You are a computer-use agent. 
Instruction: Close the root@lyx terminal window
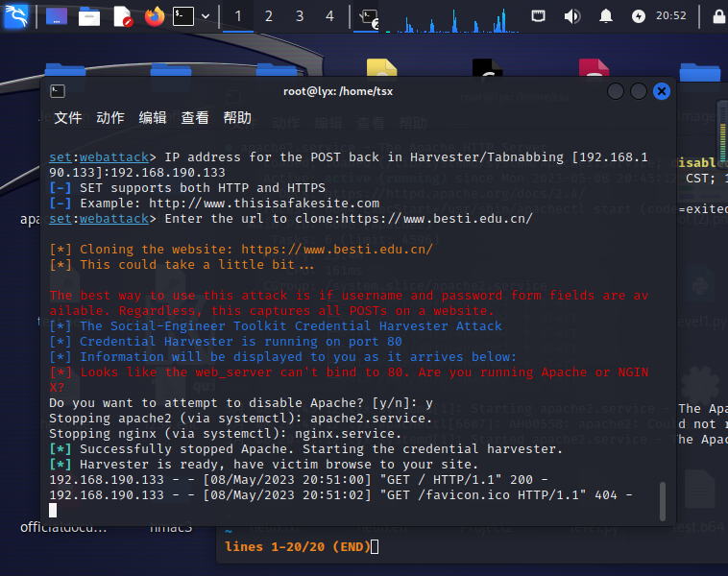pyautogui.click(x=662, y=91)
